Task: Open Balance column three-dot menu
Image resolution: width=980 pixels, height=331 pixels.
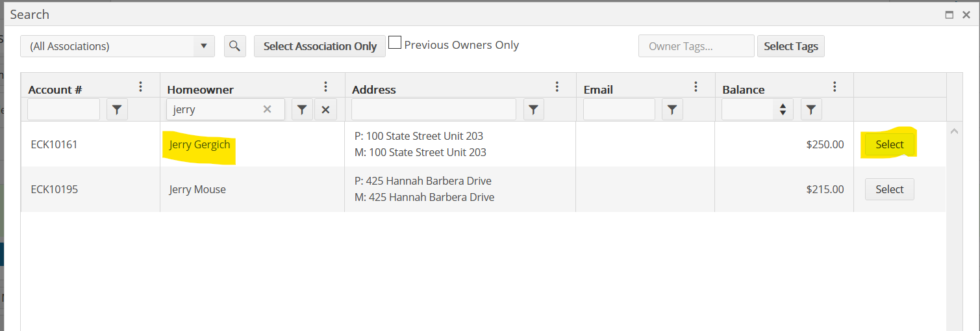Action: pos(835,87)
